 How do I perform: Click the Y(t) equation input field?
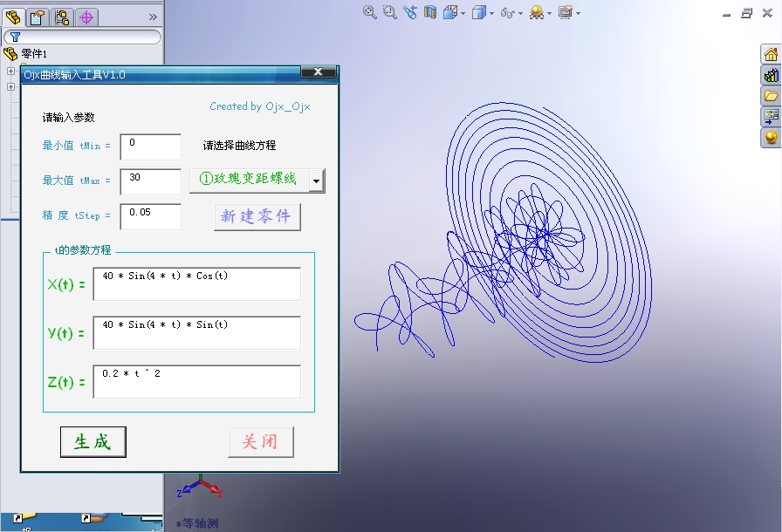(x=197, y=333)
